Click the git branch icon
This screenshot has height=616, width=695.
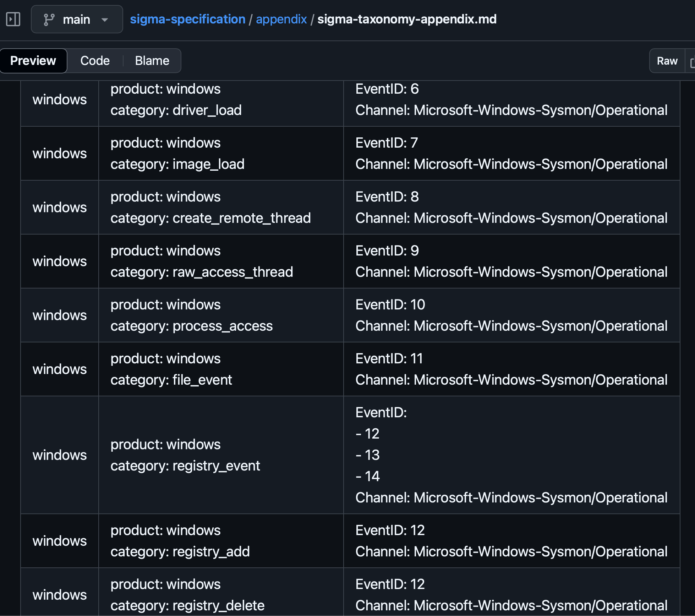tap(49, 20)
